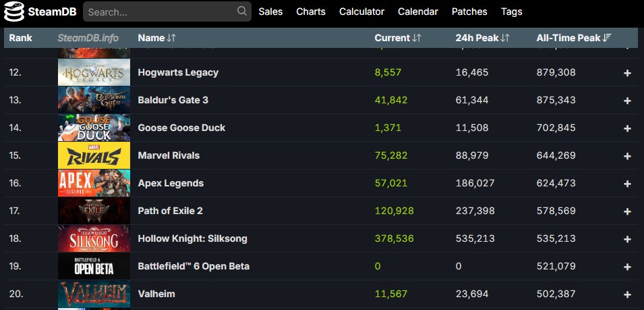
Task: Sort table by Current players column
Action: [x=398, y=38]
